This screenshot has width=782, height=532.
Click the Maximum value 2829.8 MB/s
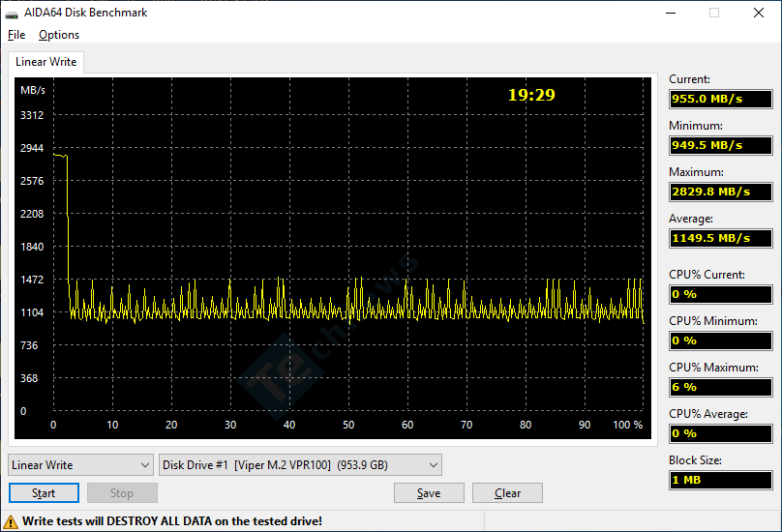point(721,192)
